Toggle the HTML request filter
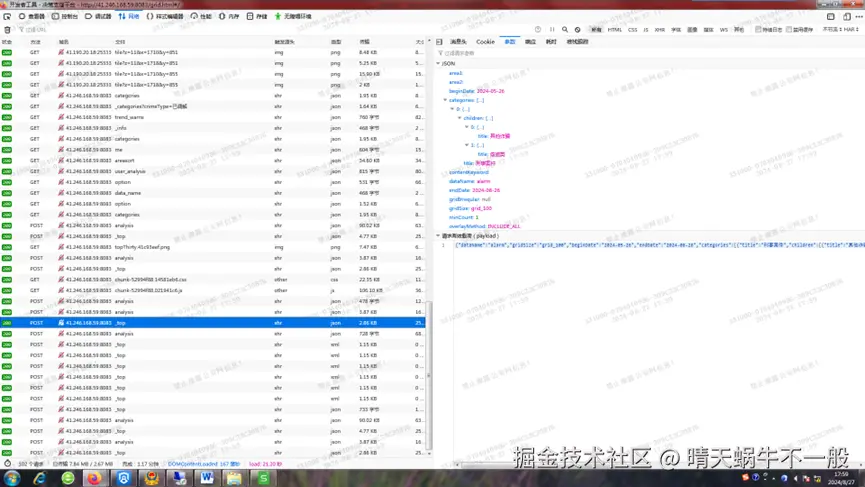 pos(615,30)
